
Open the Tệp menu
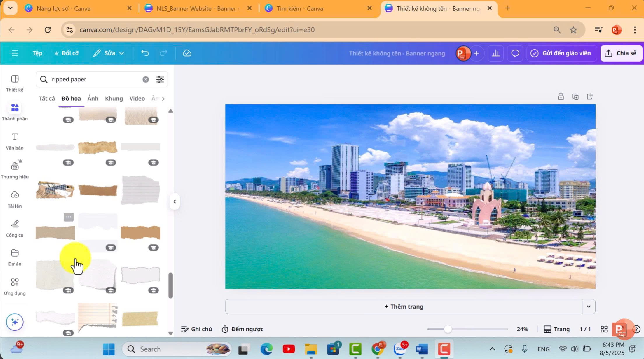[37, 53]
